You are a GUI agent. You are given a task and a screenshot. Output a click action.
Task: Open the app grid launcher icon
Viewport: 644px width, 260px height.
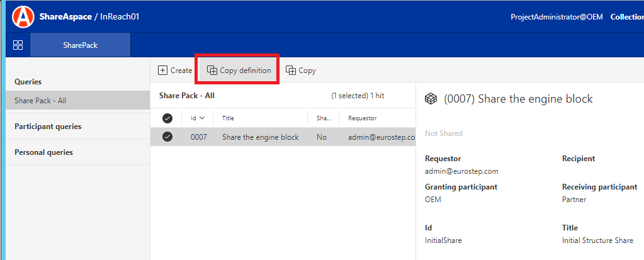point(18,45)
